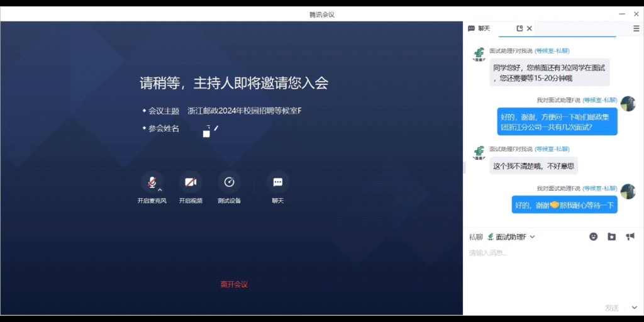Click first (等候室-私聊) label from 面试助理F
The image size is (644, 322).
point(552,51)
